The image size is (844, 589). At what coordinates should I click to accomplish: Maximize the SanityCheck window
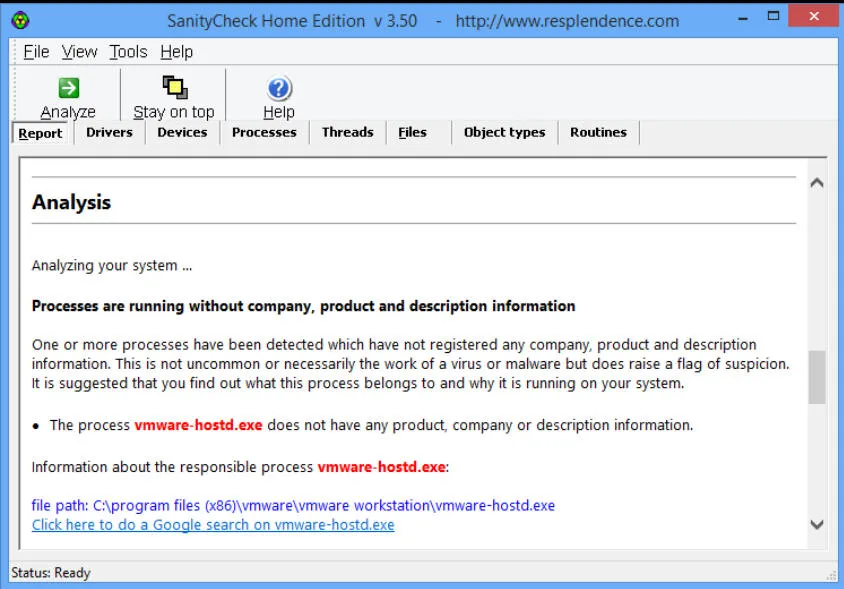tap(773, 16)
